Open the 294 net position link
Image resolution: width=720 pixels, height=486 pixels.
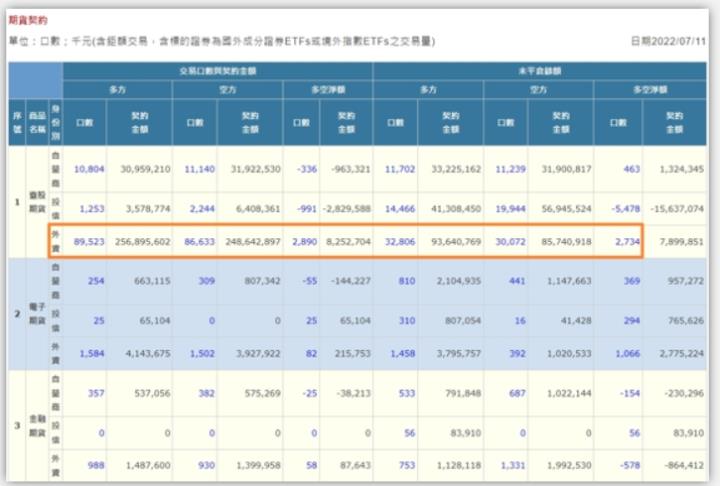tap(631, 321)
